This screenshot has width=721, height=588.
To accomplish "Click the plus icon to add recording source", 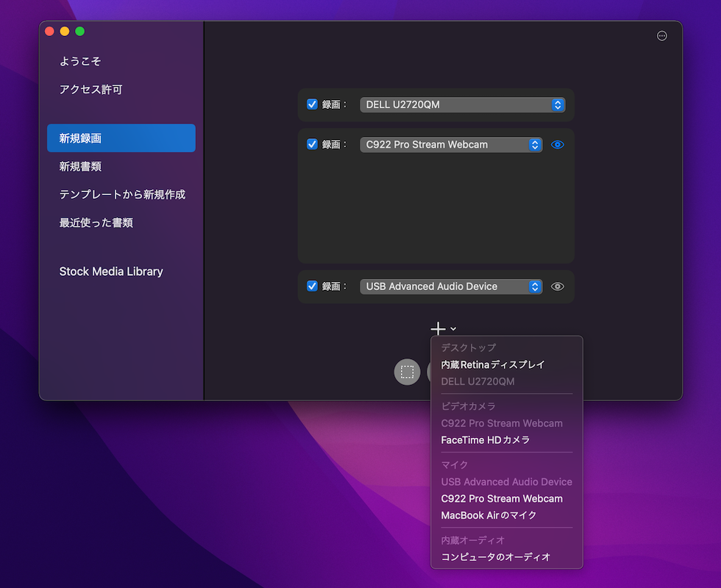I will tap(439, 328).
